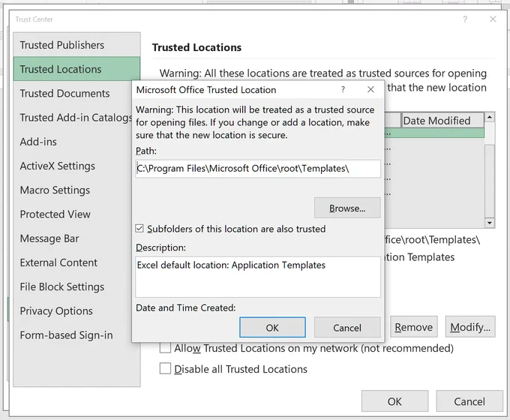Close the Trust Center window
This screenshot has width=510, height=420.
[x=493, y=19]
